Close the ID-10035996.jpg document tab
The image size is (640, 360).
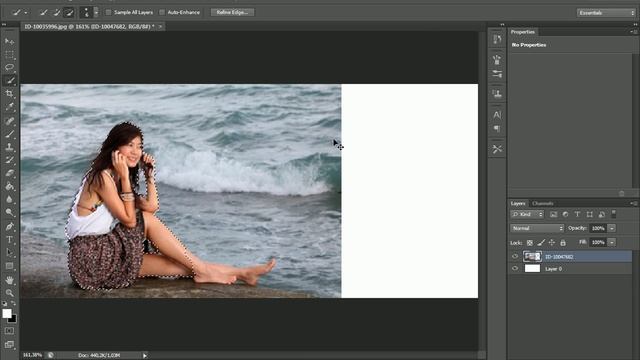click(x=160, y=27)
